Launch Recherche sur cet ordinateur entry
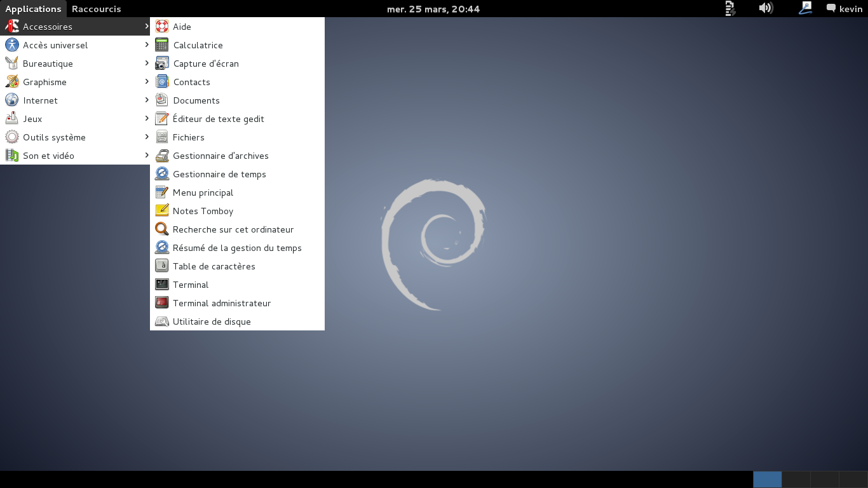Image resolution: width=868 pixels, height=488 pixels. [x=237, y=229]
